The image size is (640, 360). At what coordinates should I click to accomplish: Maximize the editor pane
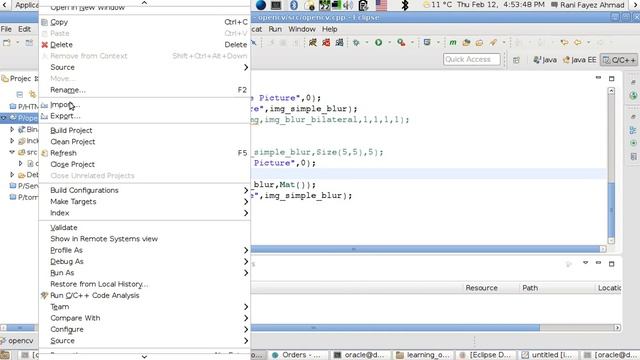pos(611,78)
